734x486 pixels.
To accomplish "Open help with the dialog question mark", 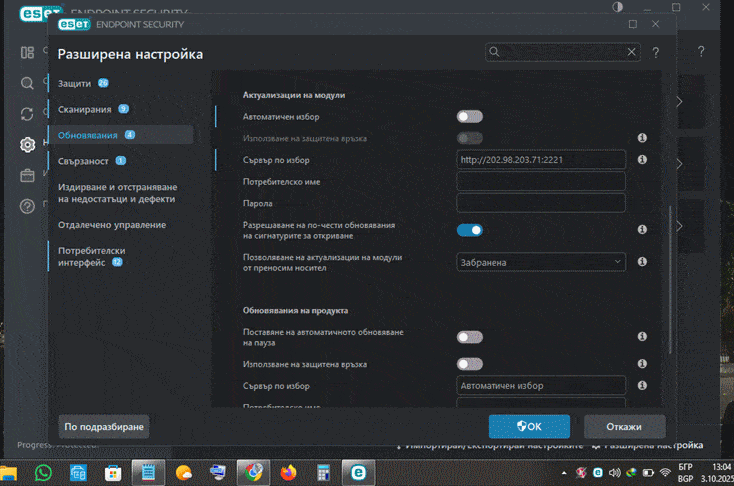I will coord(656,52).
